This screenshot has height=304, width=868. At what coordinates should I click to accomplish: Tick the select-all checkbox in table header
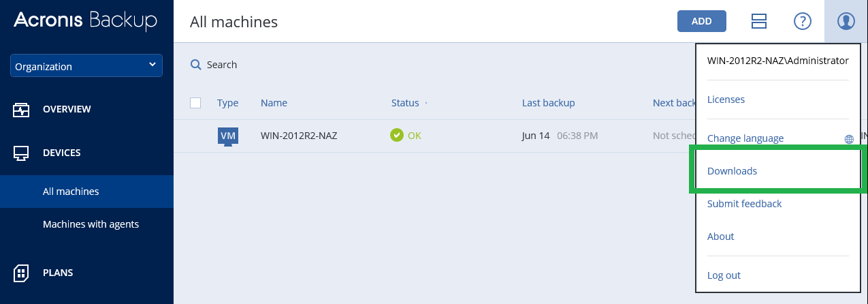pos(195,103)
